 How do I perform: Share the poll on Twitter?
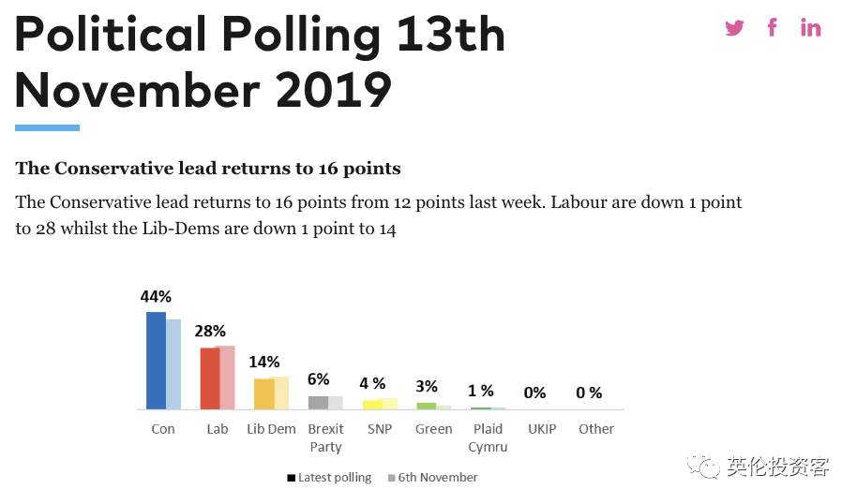pyautogui.click(x=734, y=27)
